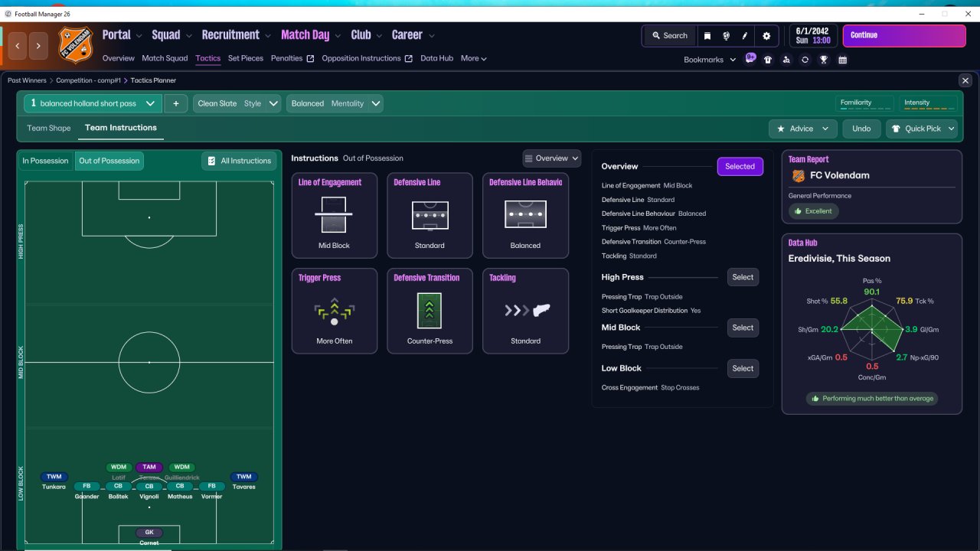
Task: Switch to In Possession view
Action: click(45, 161)
